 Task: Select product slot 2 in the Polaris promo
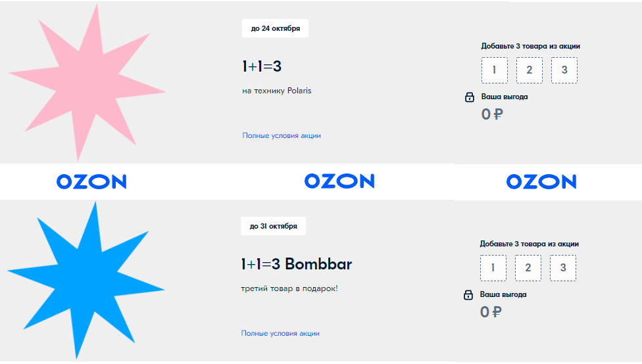coord(530,70)
